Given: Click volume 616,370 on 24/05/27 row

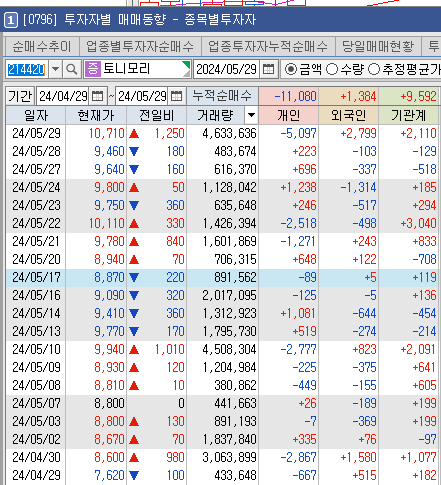Looking at the screenshot, I should [x=235, y=169].
